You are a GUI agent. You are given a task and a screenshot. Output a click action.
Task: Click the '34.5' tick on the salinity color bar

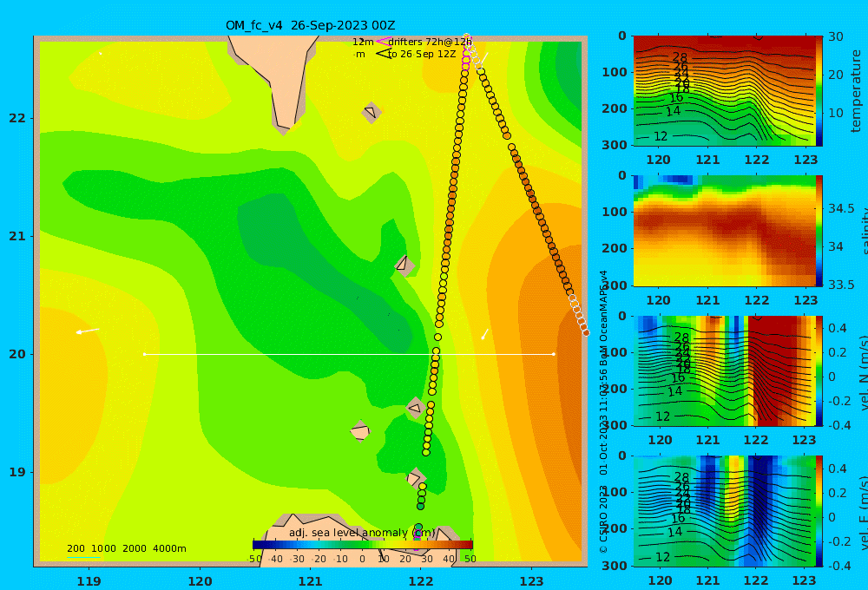[x=841, y=208]
